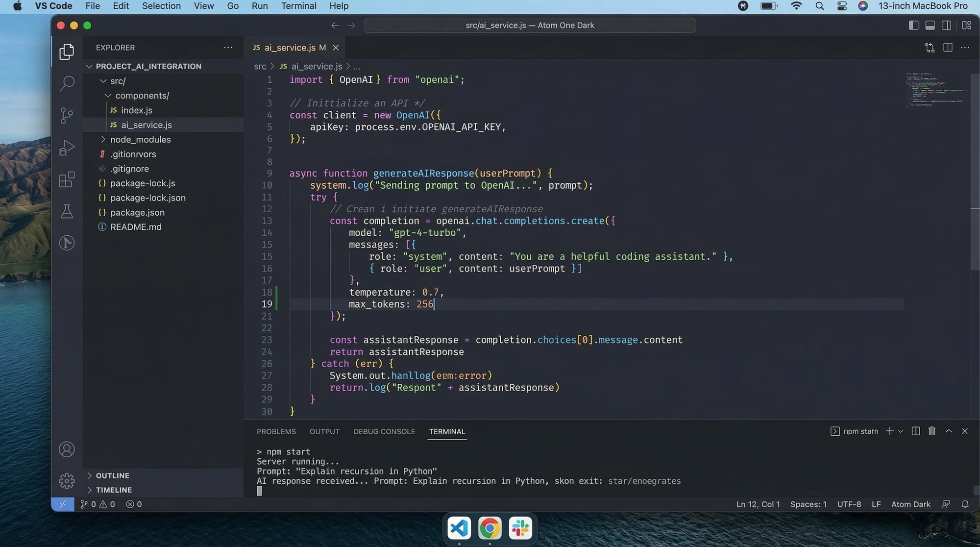Image resolution: width=980 pixels, height=547 pixels.
Task: Click the notifications bell in status bar
Action: (965, 504)
